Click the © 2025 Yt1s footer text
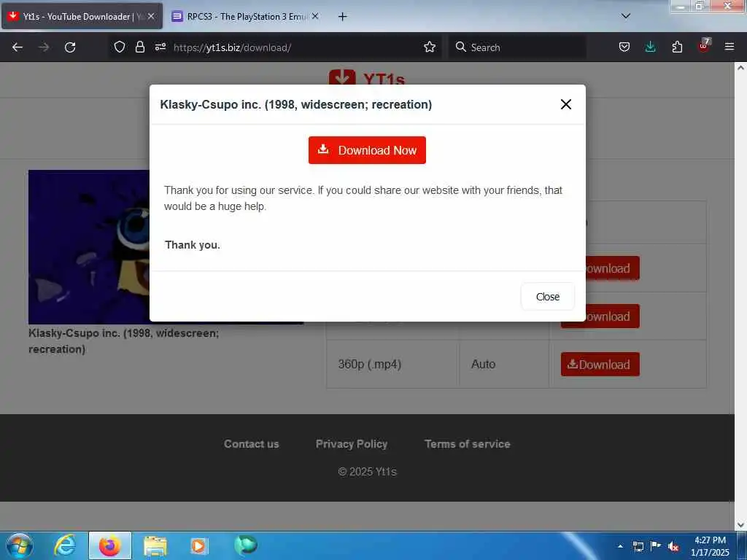The width and height of the screenshot is (747, 560). [368, 472]
